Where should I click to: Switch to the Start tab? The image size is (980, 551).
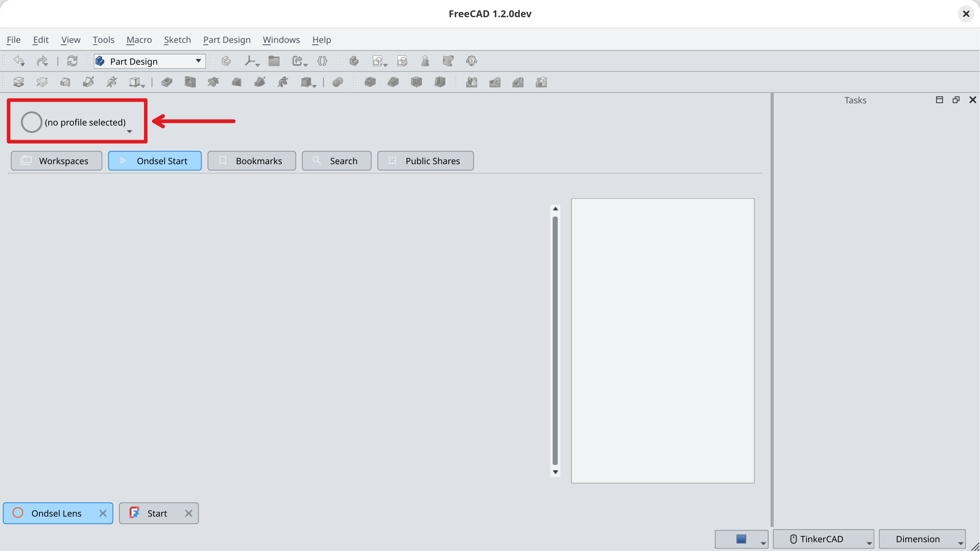coord(157,513)
